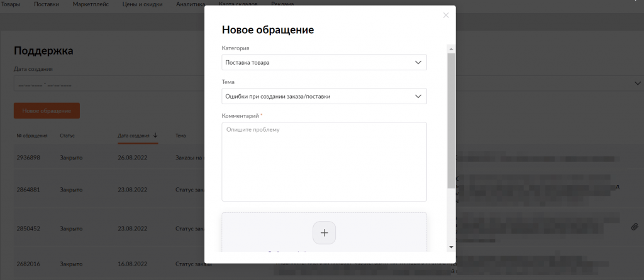Select the Аналитика navigation item
Image resolution: width=644 pixels, height=280 pixels.
coord(189,4)
